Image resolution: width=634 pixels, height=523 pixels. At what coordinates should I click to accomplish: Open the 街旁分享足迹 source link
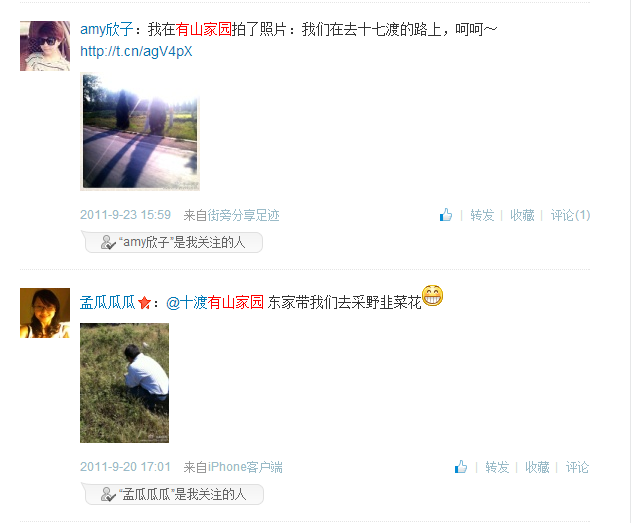[243, 215]
